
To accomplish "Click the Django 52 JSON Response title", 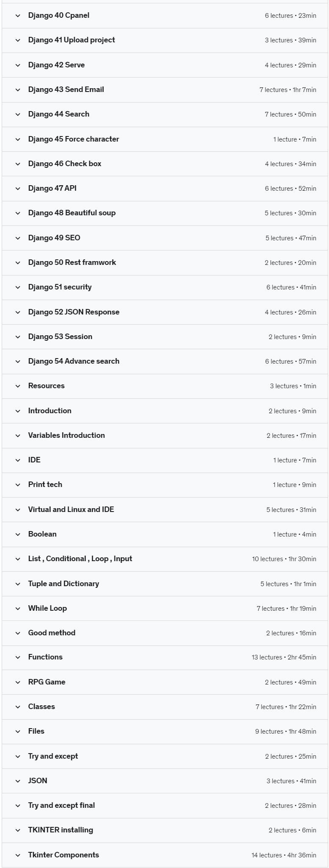I will point(74,312).
